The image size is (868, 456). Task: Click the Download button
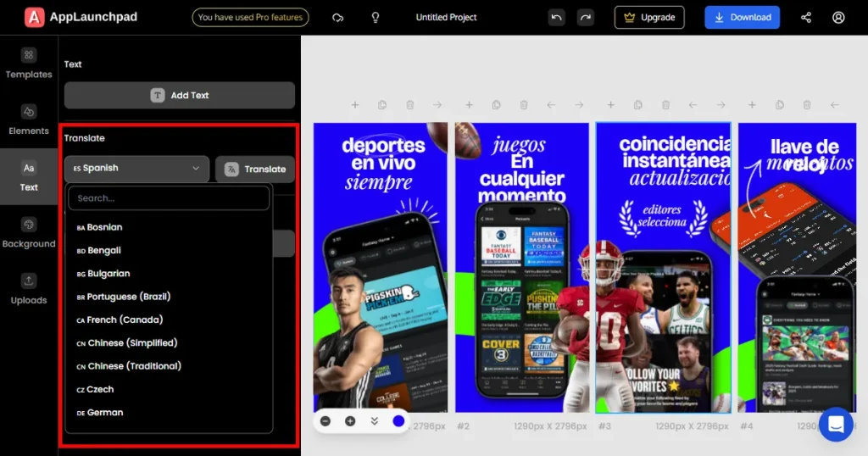point(742,17)
